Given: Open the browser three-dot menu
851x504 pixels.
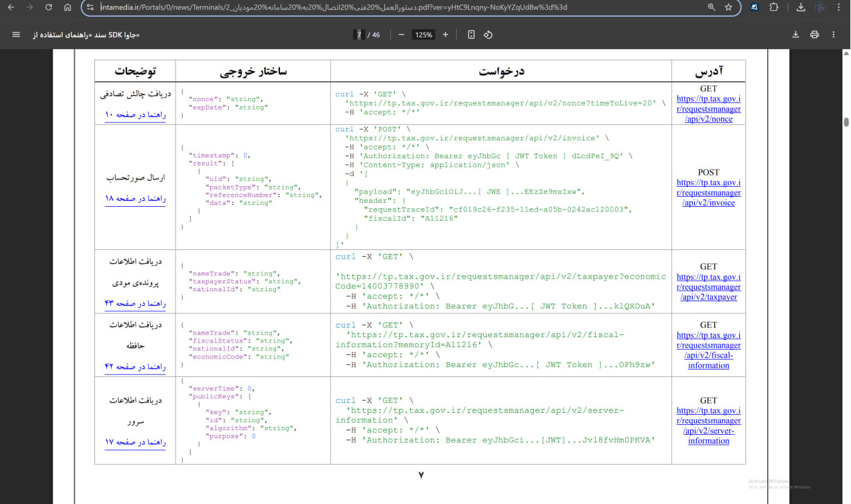Looking at the screenshot, I should click(x=839, y=7).
